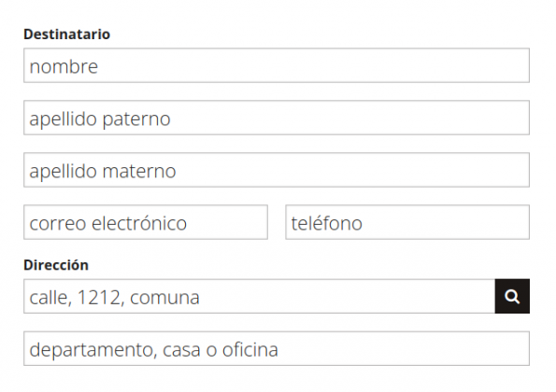Viewport: 556px width, 392px height.
Task: Search the entered address with the black button
Action: point(512,296)
